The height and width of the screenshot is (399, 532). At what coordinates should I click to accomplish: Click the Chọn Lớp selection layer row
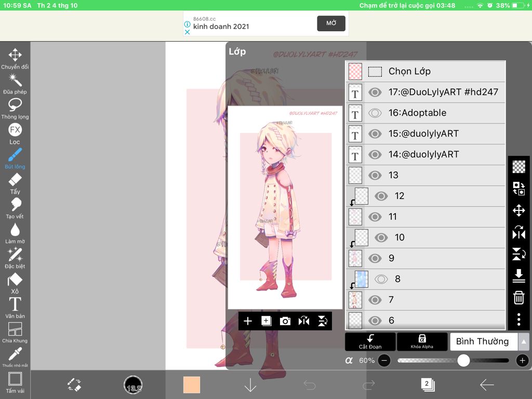tap(426, 71)
